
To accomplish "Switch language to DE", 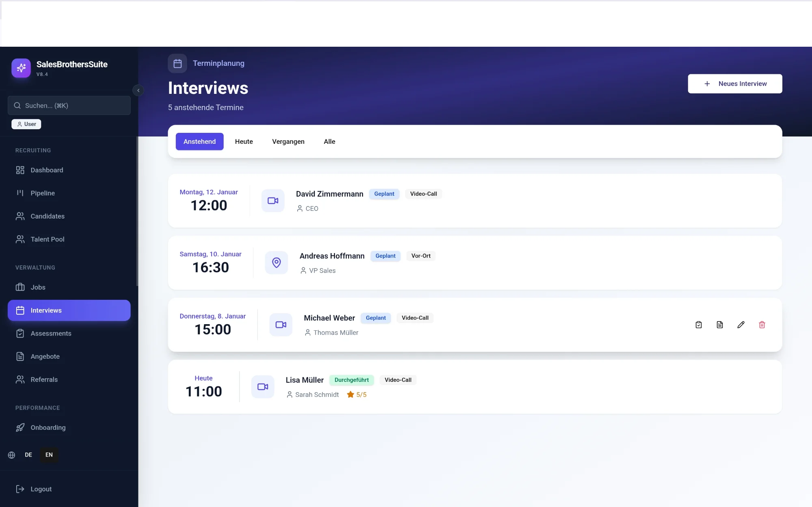I will pyautogui.click(x=28, y=455).
